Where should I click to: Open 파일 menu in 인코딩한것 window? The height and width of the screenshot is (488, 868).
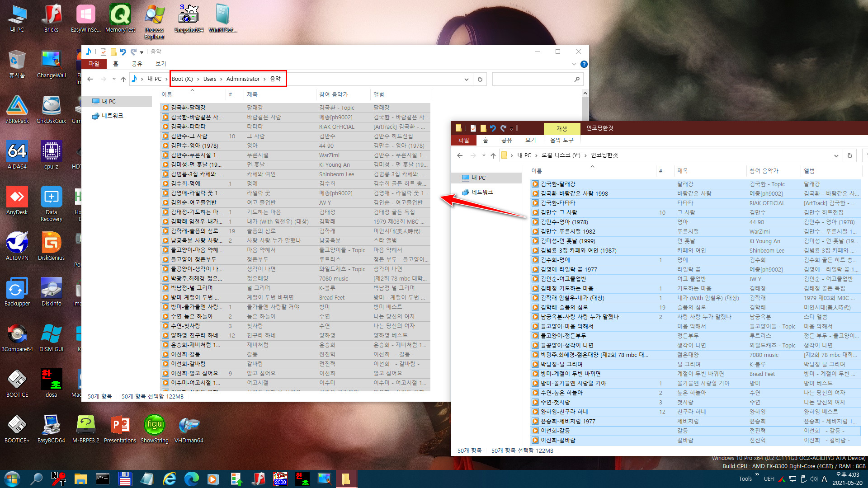coord(464,140)
